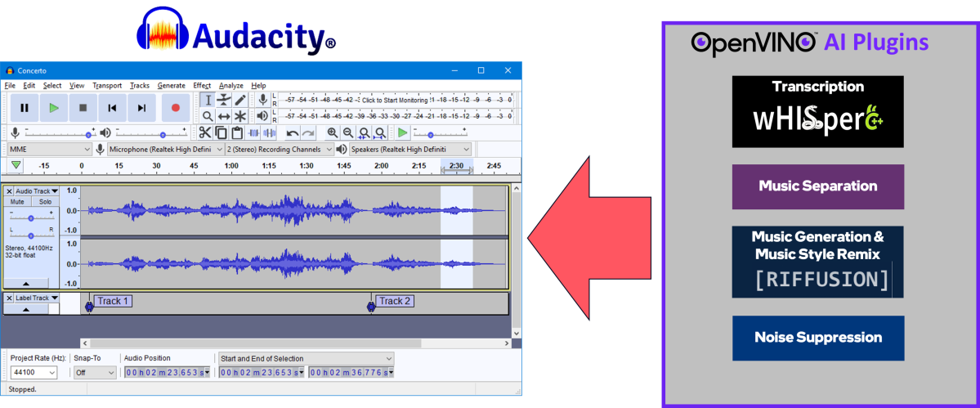
Task: Open the Audio Track dropdown menu
Action: pyautogui.click(x=37, y=191)
